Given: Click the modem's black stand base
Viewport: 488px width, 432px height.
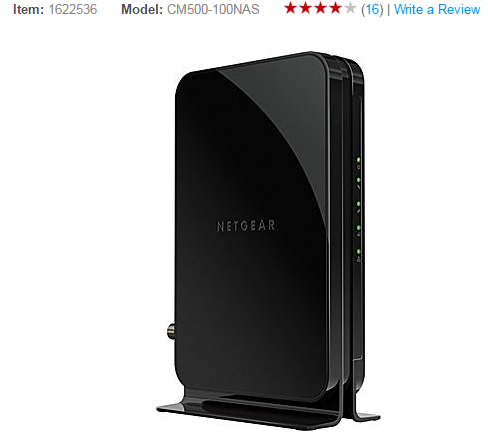Looking at the screenshot, I should coord(268,408).
